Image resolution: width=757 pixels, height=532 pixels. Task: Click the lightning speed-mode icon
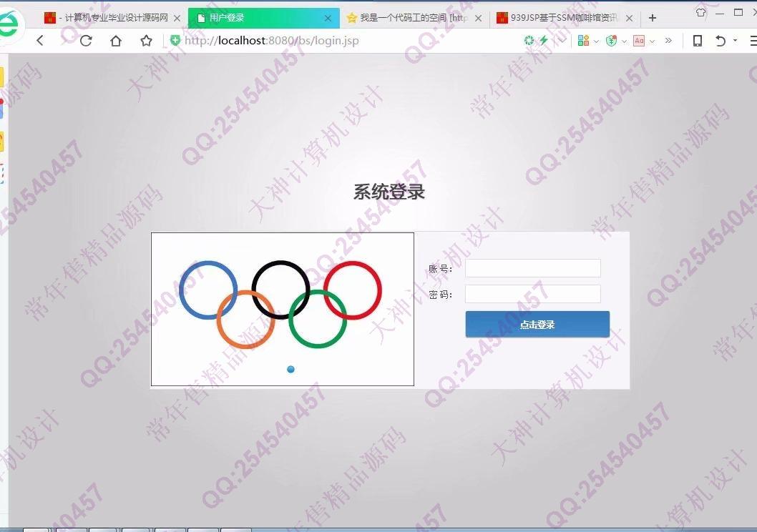(544, 41)
